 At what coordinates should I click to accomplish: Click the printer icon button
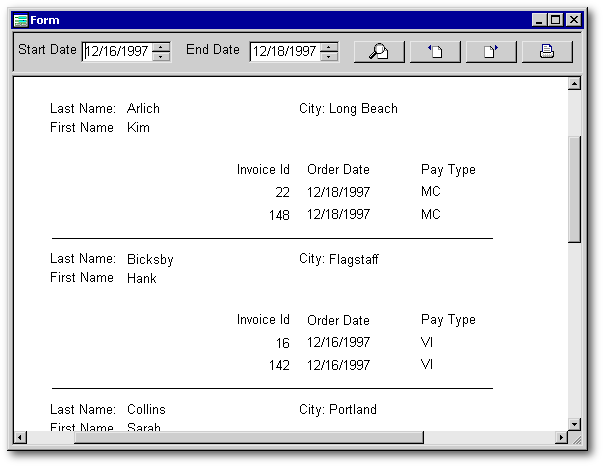pos(547,52)
